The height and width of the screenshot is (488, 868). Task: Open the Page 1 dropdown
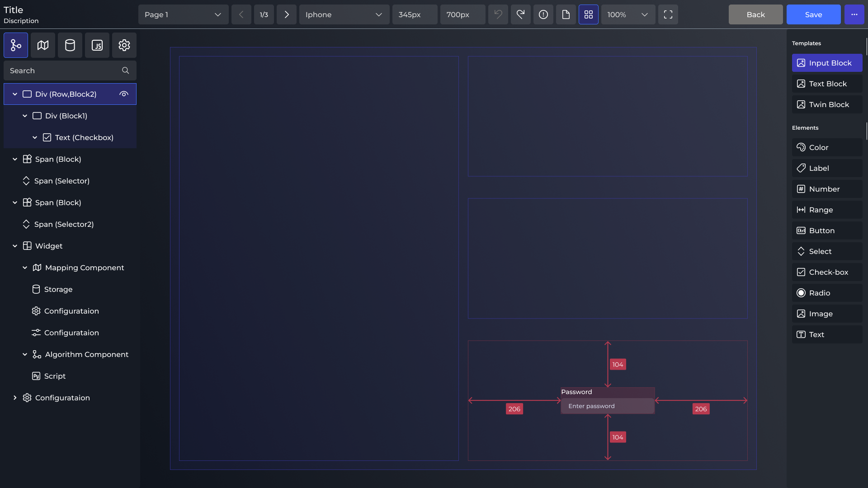pos(184,14)
